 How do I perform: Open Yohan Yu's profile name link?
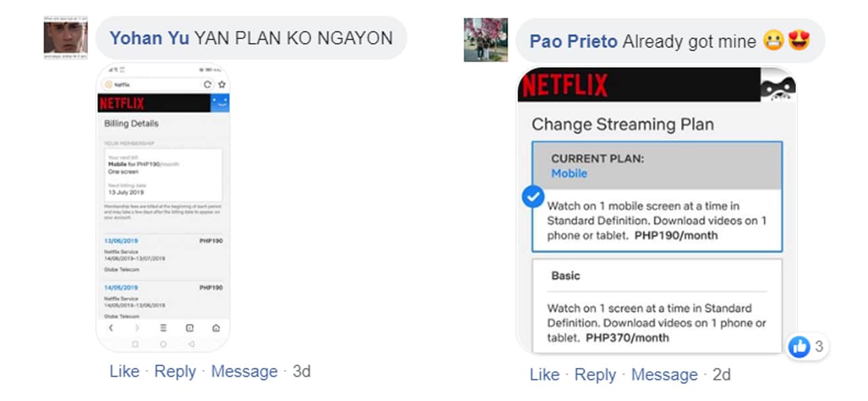149,38
